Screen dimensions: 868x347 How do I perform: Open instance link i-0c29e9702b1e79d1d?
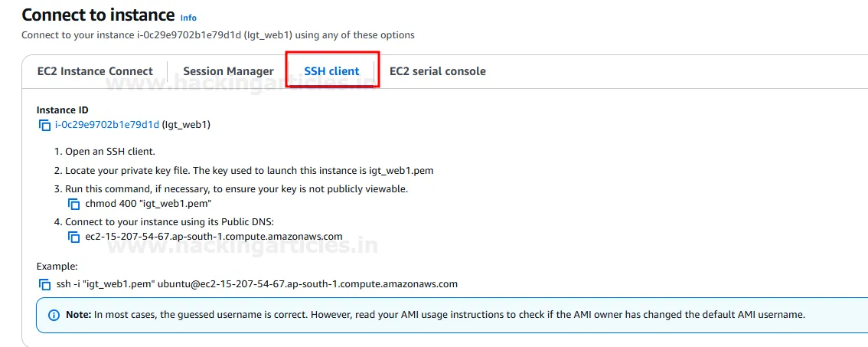[107, 124]
